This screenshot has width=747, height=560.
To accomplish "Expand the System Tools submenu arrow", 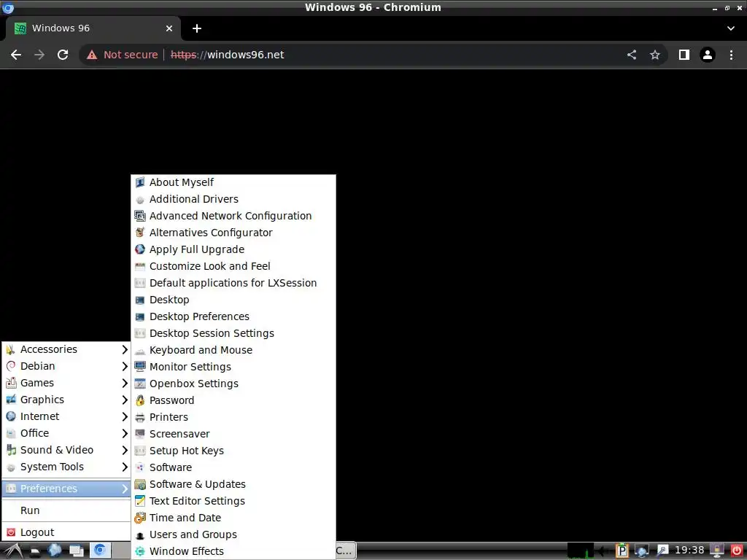I will tap(124, 467).
